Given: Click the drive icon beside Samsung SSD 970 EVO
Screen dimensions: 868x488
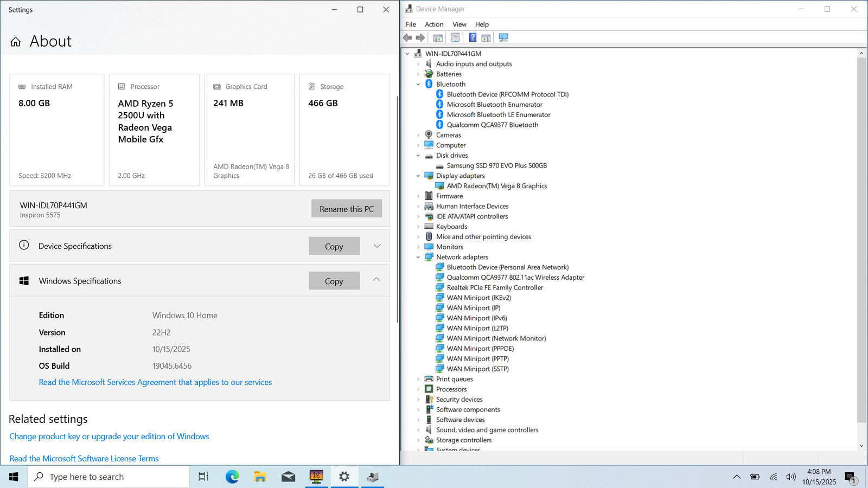Looking at the screenshot, I should (439, 166).
